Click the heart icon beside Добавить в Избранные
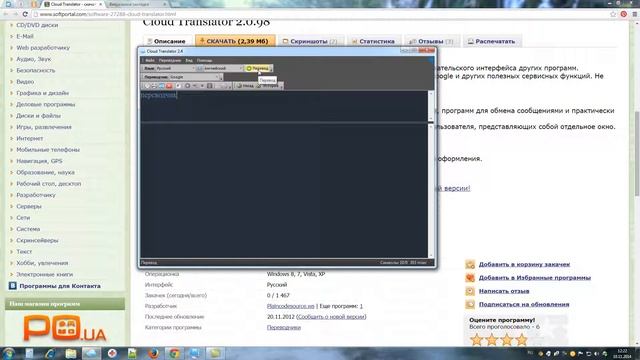The width and height of the screenshot is (640, 360). pos(470,278)
